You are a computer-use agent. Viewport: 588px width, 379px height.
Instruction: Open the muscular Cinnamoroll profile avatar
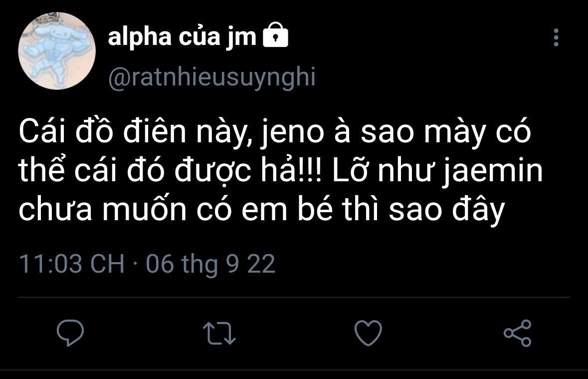[x=57, y=51]
